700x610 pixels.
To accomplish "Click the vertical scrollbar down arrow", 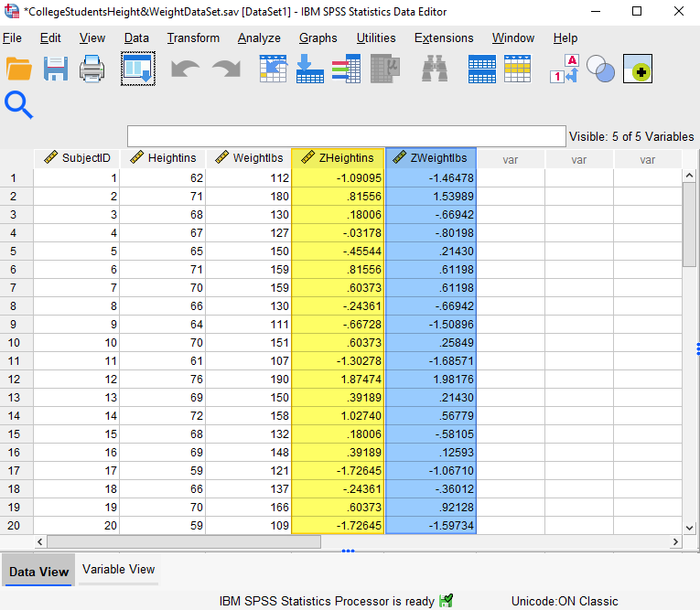I will (689, 528).
